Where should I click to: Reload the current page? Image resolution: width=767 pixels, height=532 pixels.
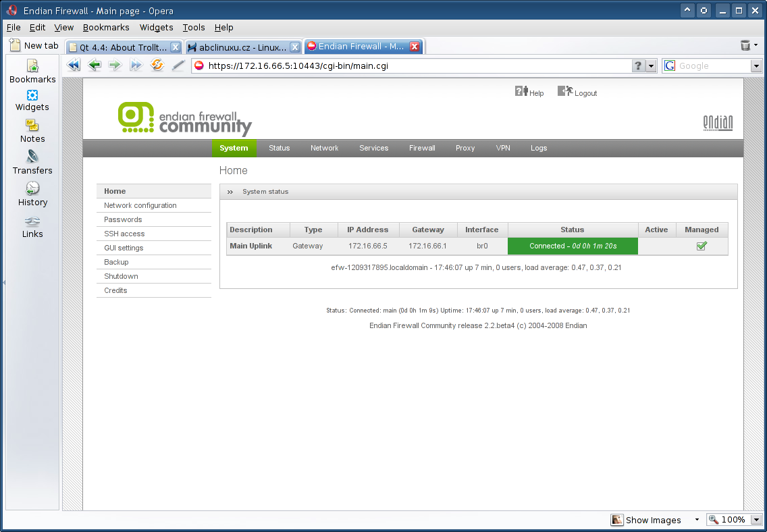157,65
